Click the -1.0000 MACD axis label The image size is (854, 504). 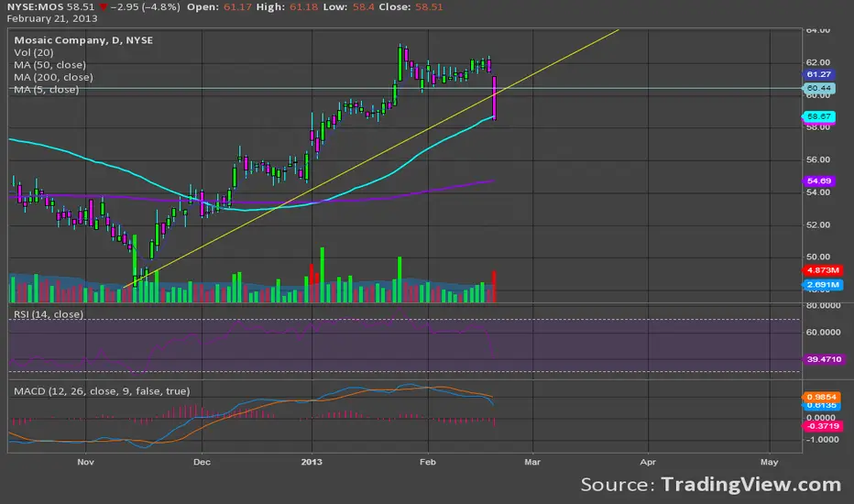pyautogui.click(x=822, y=439)
